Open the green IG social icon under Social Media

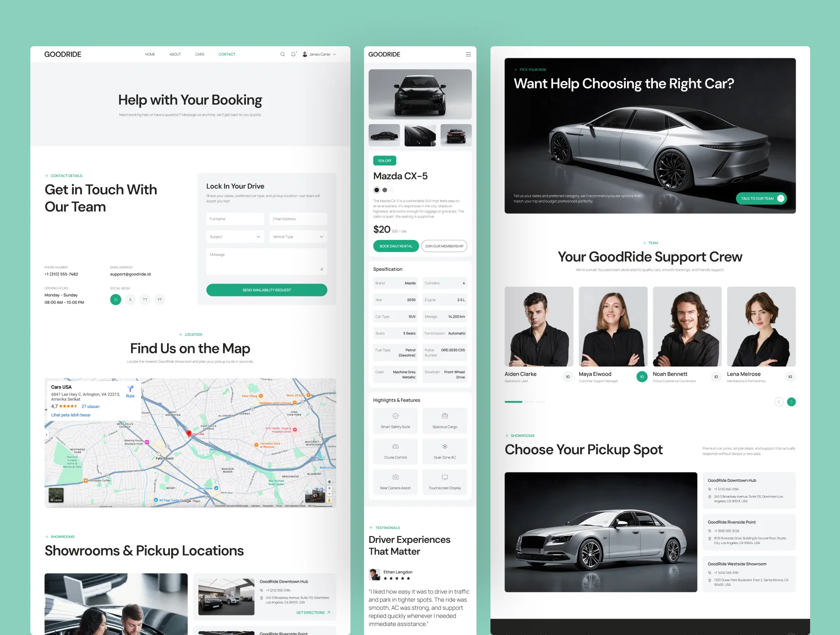coord(116,300)
